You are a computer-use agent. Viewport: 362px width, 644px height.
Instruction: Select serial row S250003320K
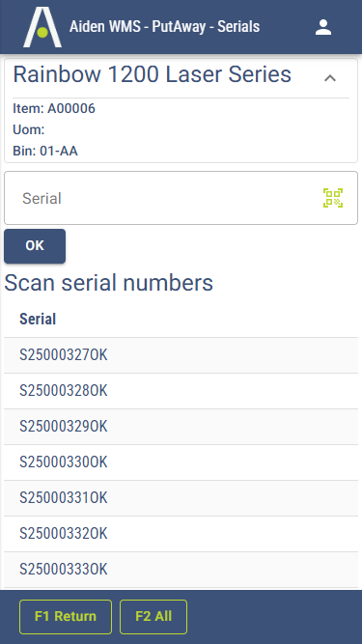pyautogui.click(x=181, y=534)
